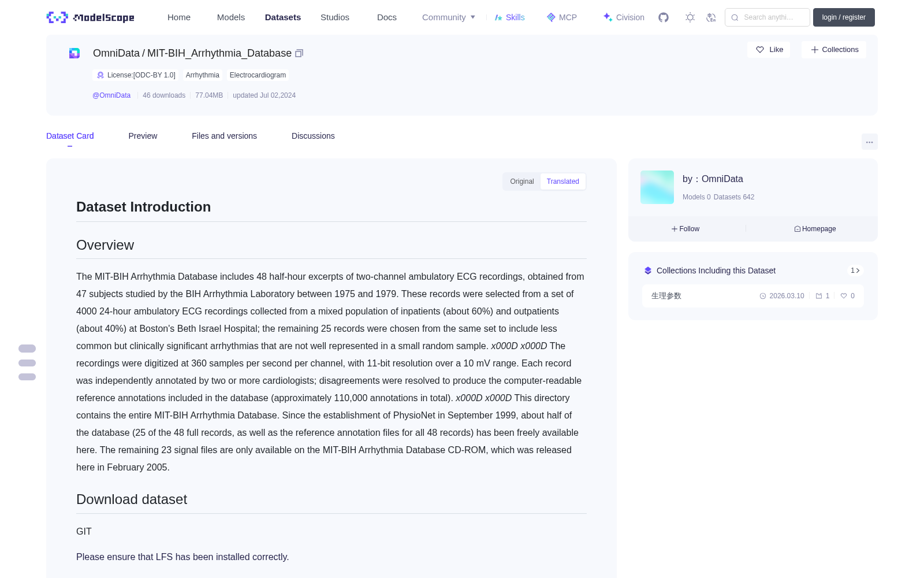Open Civision from the top bar

tap(624, 17)
